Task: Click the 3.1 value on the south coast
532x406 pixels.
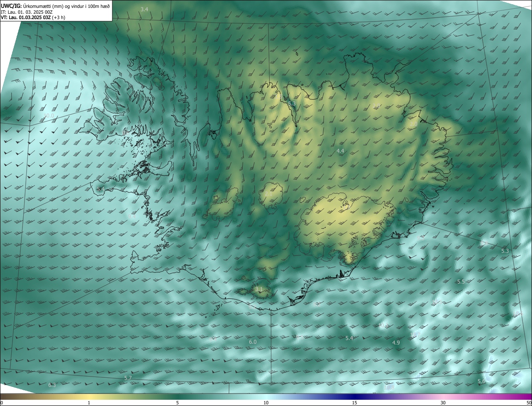Action: click(259, 289)
